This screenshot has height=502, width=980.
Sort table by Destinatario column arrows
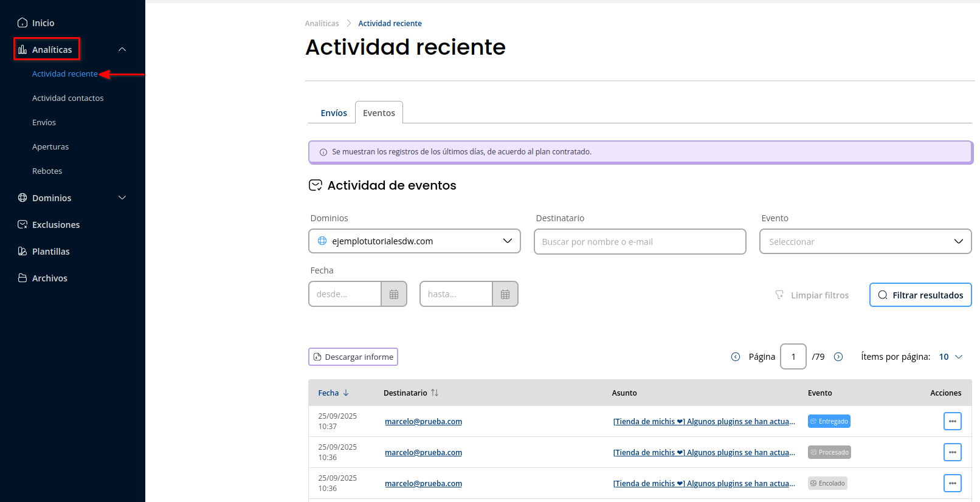[435, 393]
